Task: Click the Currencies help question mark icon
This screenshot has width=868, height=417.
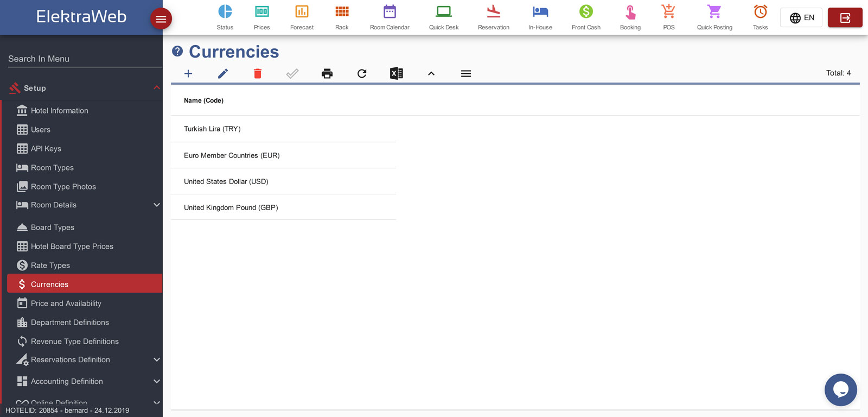Action: [x=177, y=51]
